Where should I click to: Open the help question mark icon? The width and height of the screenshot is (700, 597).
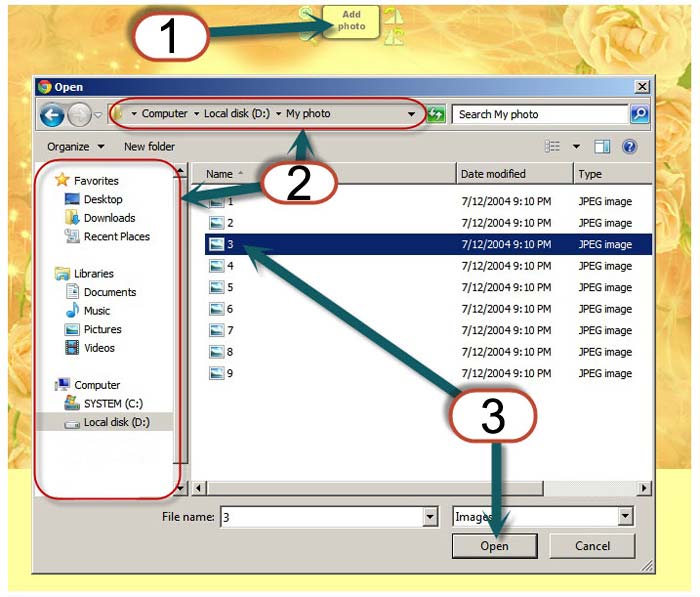click(x=629, y=147)
